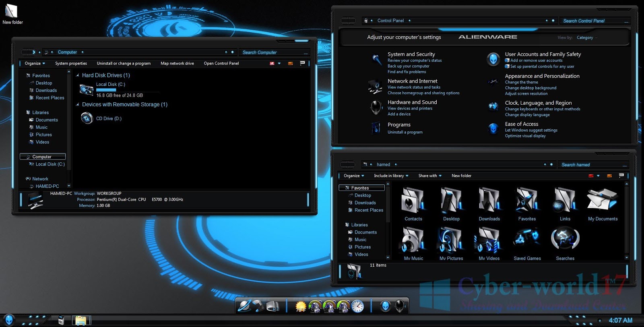Screen dimensions: 644x327
Task: Open the Share with dropdown
Action: (430, 176)
